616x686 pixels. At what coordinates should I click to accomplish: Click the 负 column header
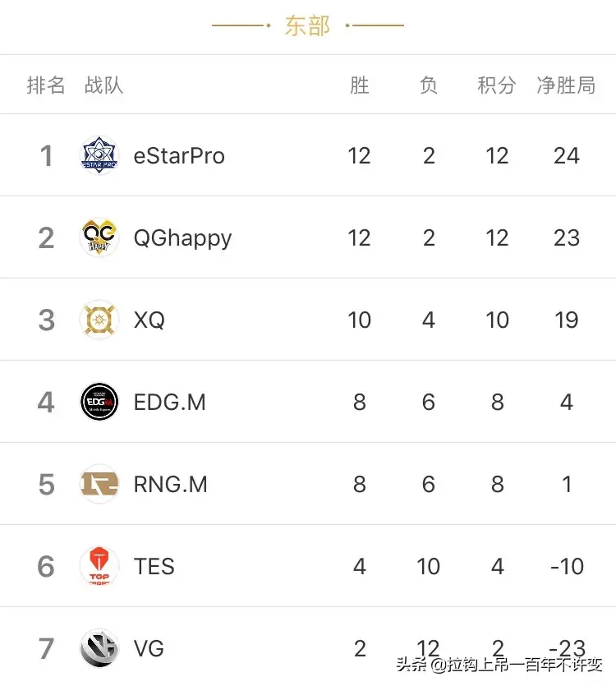428,85
